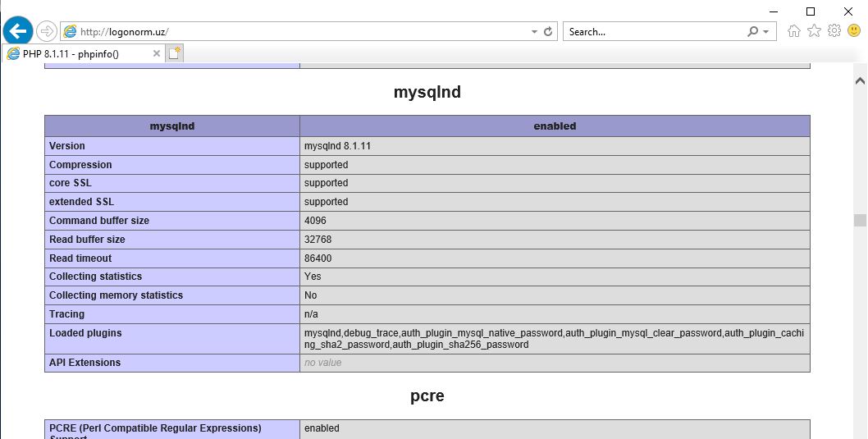Click the 'API Extensions' row label
The image size is (868, 439).
click(85, 363)
